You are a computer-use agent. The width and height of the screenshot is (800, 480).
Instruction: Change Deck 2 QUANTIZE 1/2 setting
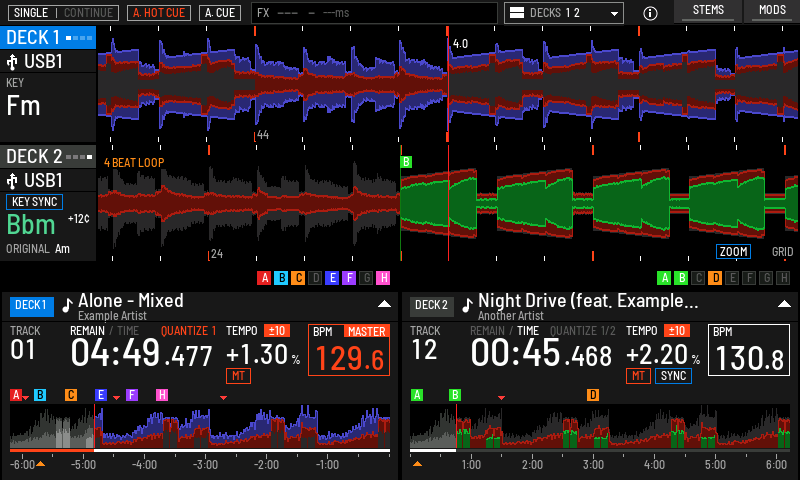tap(583, 331)
